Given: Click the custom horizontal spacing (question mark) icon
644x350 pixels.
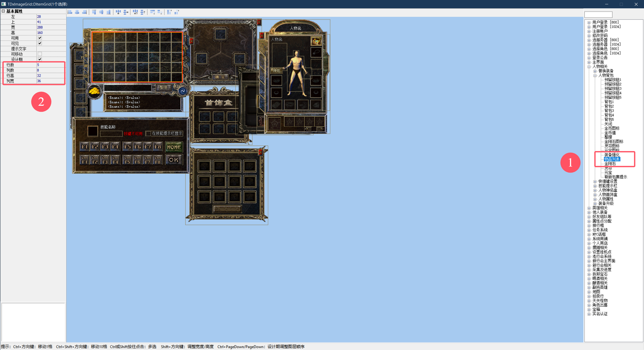Looking at the screenshot, I should (135, 12).
